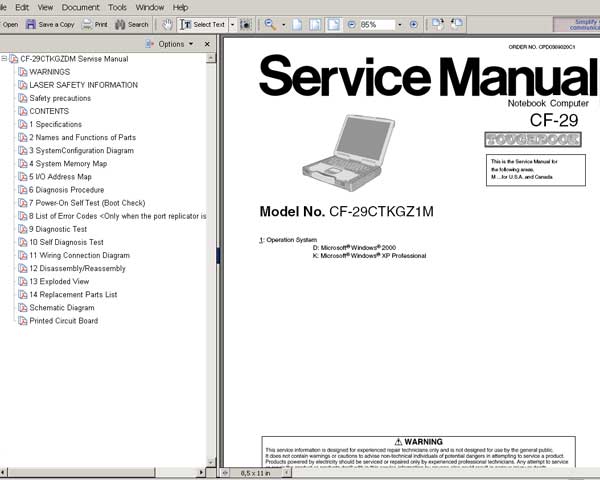Open 8 List of Error Codes bookmark
The width and height of the screenshot is (600, 480).
(118, 216)
